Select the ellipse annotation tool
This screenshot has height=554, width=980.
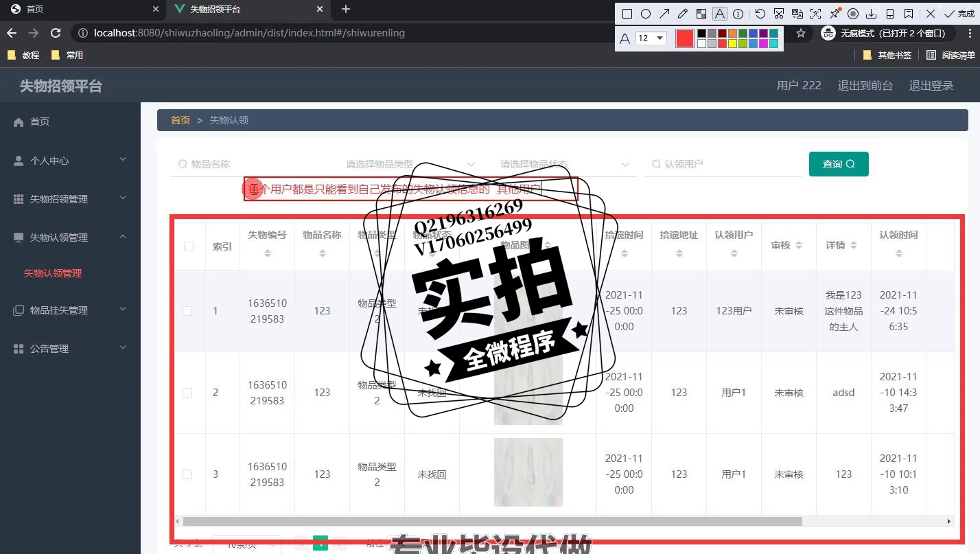pyautogui.click(x=646, y=14)
